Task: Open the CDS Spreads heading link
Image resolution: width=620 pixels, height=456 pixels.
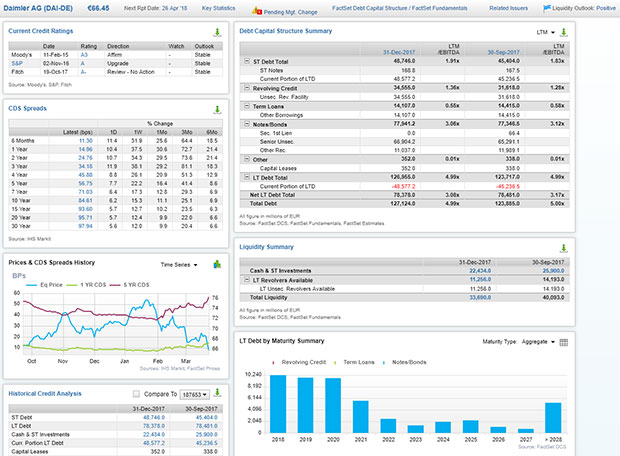Action: click(27, 108)
